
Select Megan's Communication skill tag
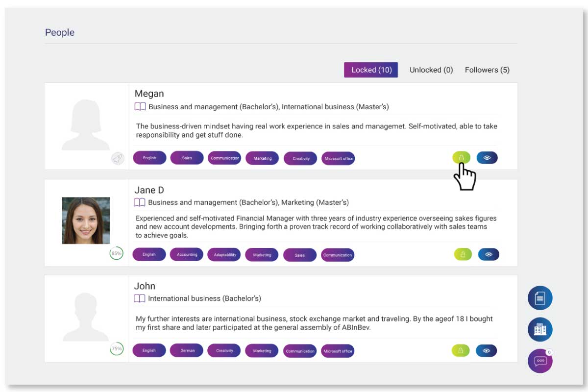pos(225,158)
